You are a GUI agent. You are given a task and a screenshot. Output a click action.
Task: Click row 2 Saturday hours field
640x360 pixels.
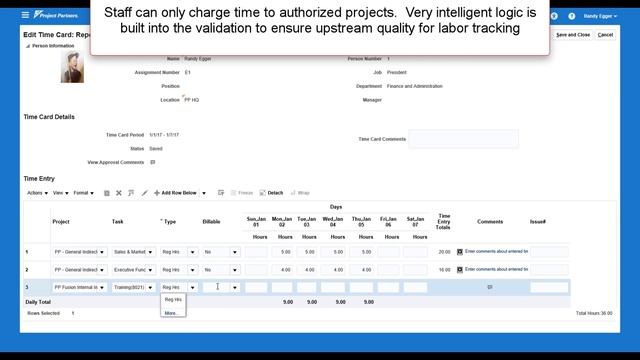tap(415, 270)
